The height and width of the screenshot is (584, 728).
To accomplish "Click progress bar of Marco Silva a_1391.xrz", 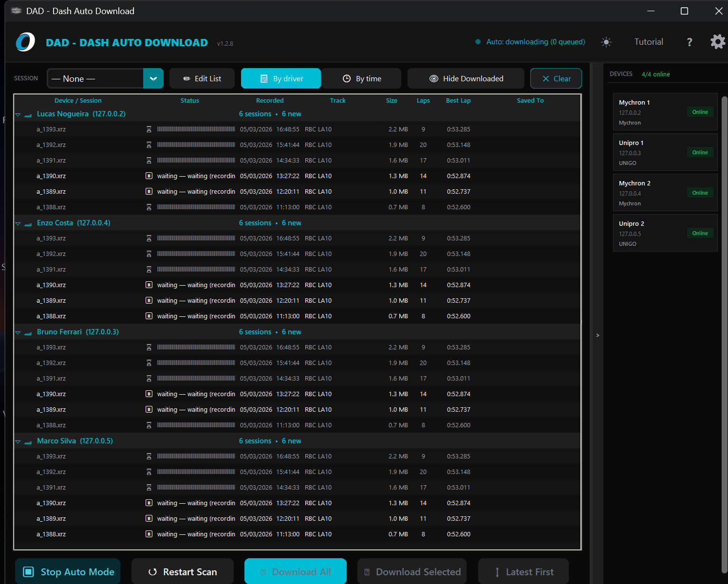I will coord(196,487).
